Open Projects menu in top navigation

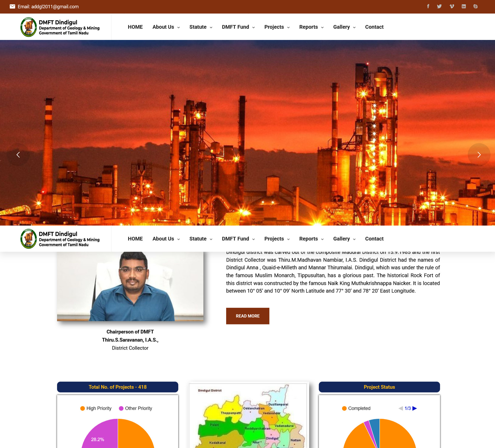pyautogui.click(x=274, y=27)
